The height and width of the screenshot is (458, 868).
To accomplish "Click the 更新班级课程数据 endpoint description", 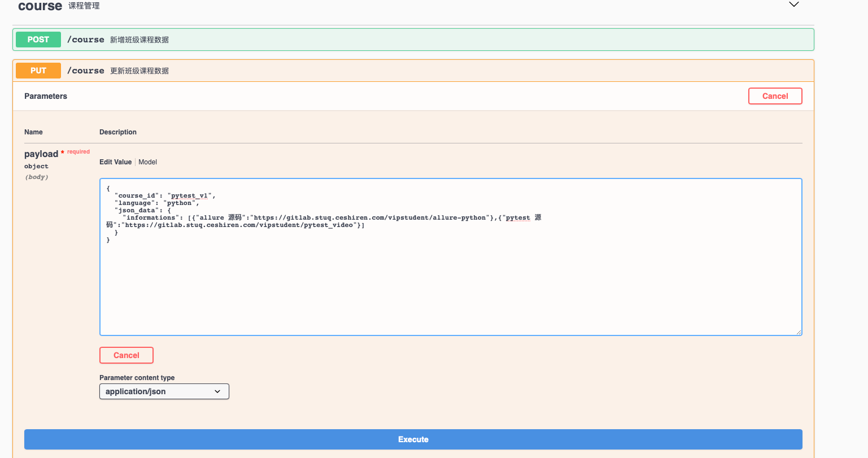I will point(139,71).
